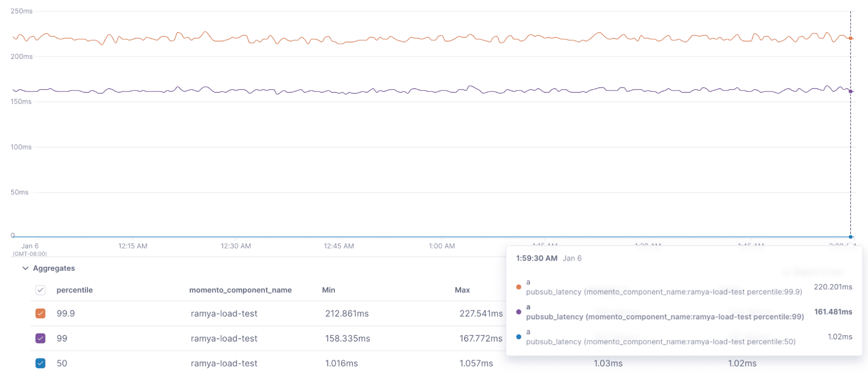Click the 12:30 AM time axis label
Image resolution: width=868 pixels, height=383 pixels.
(x=236, y=246)
